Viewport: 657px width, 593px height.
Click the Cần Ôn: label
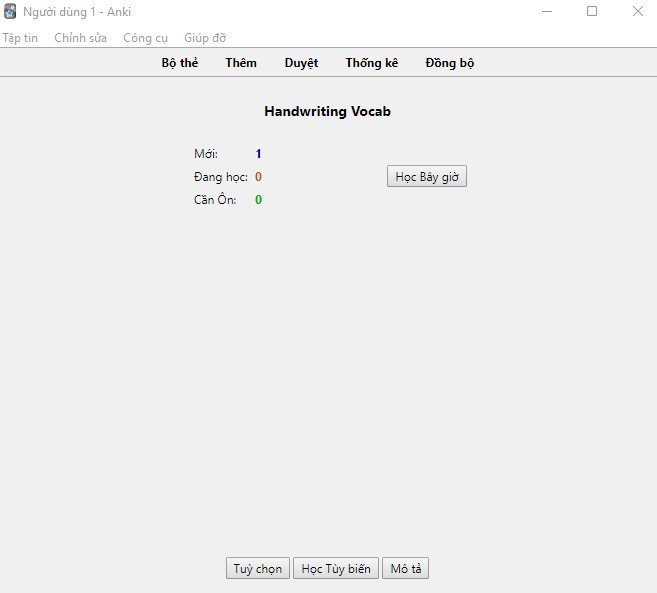click(x=215, y=199)
